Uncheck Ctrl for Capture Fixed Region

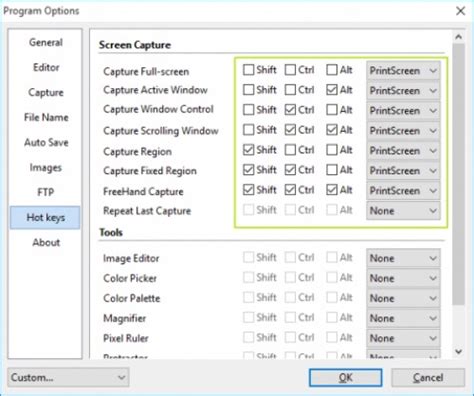(x=290, y=170)
